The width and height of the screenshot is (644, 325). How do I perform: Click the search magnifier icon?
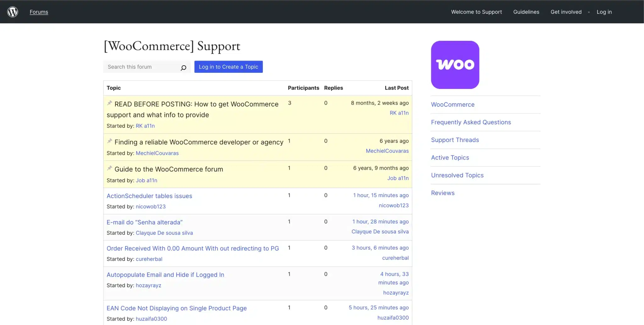click(x=183, y=67)
